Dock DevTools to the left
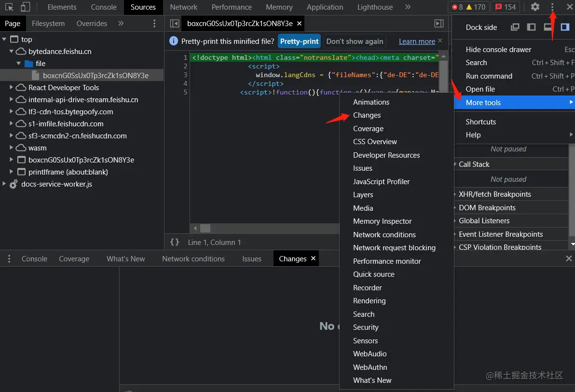The width and height of the screenshot is (575, 392). pyautogui.click(x=531, y=27)
